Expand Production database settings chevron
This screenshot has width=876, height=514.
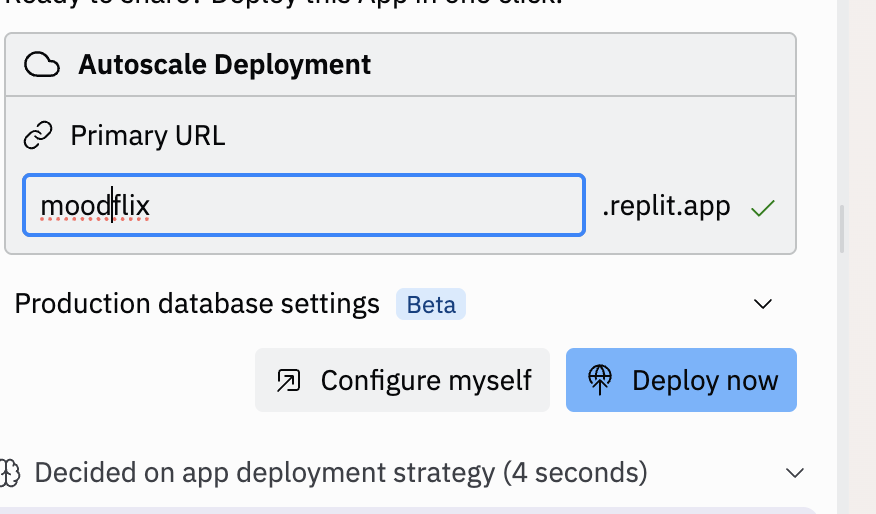[763, 304]
